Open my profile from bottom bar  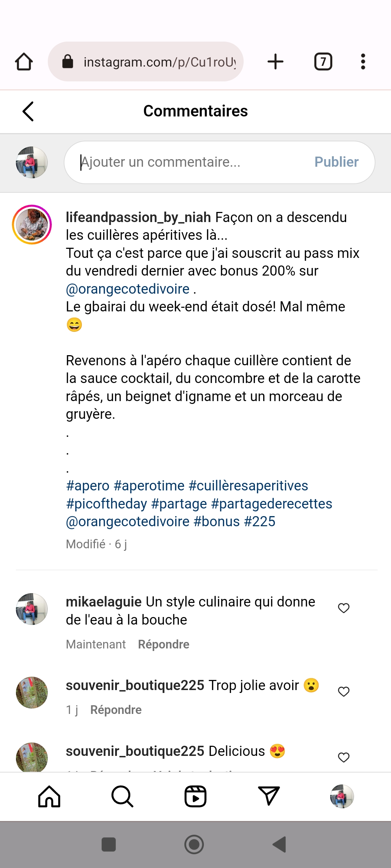(342, 796)
